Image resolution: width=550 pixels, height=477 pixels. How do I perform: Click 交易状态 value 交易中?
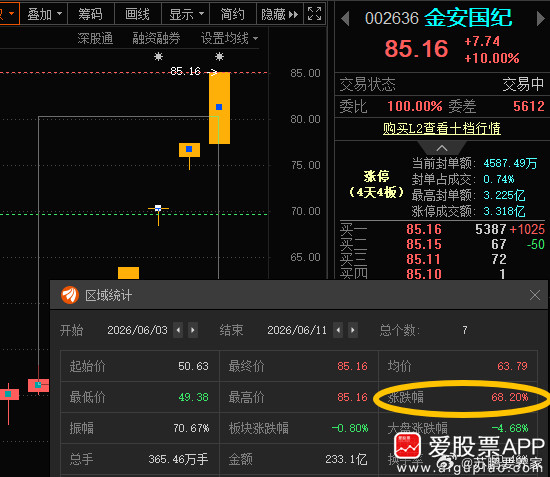coord(523,84)
